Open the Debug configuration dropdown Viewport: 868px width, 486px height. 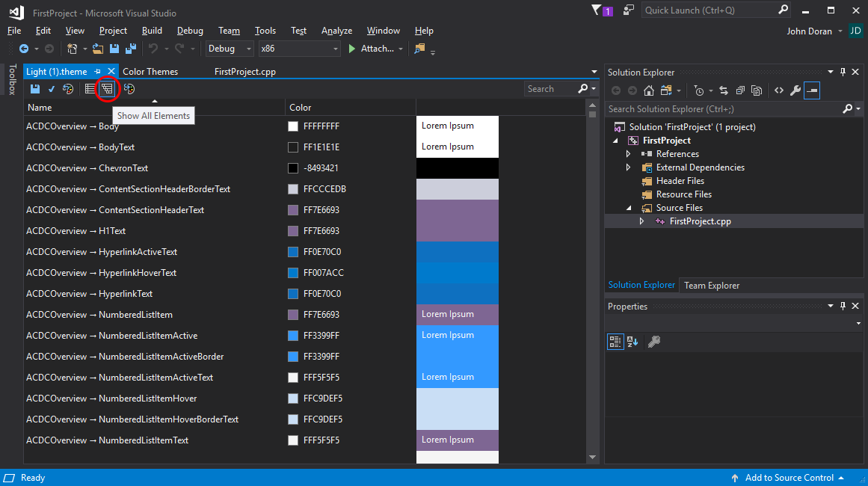230,49
